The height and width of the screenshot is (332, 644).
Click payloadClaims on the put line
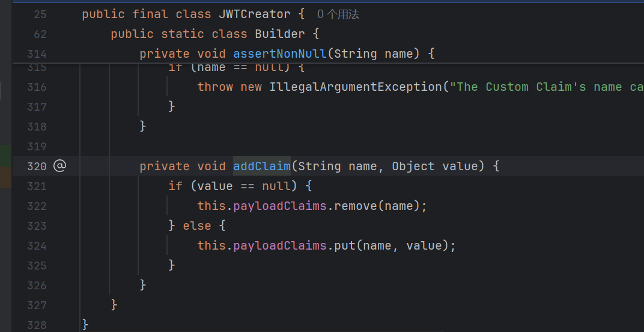point(280,245)
